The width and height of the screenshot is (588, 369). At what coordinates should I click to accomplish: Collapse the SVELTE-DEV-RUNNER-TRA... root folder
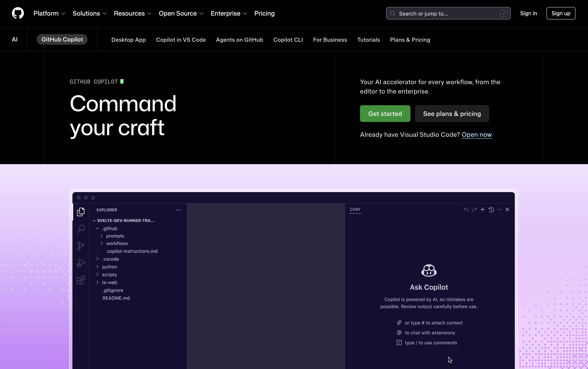[x=123, y=220]
